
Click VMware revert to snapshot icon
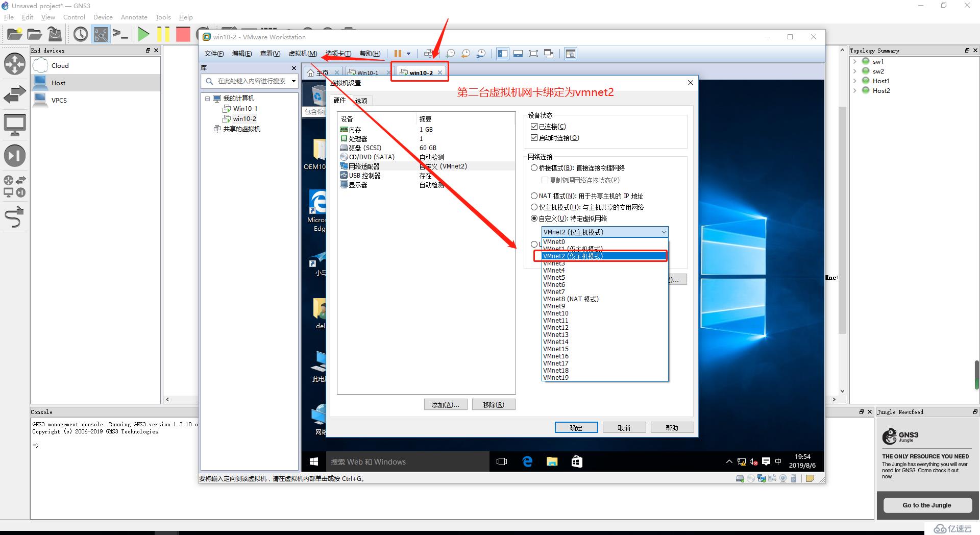pos(465,54)
